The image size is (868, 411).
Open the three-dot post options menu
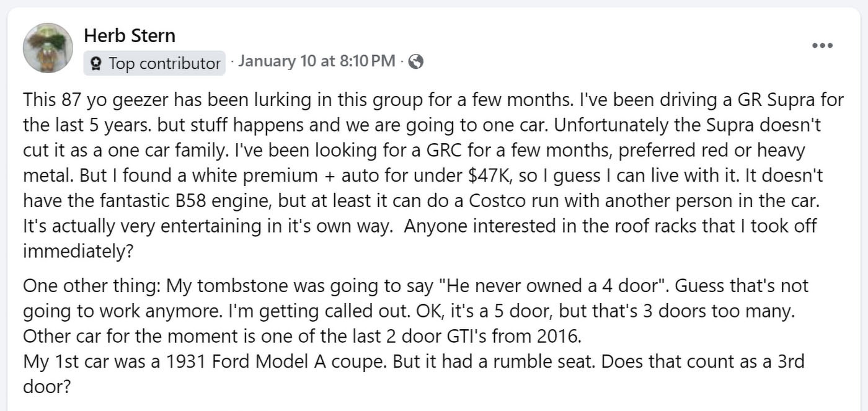(x=822, y=45)
